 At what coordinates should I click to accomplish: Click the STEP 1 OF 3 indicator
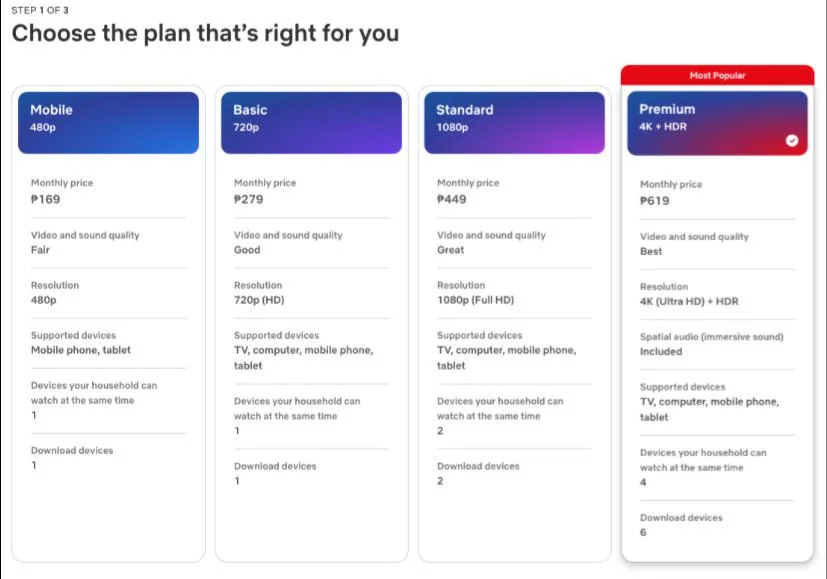pyautogui.click(x=33, y=10)
